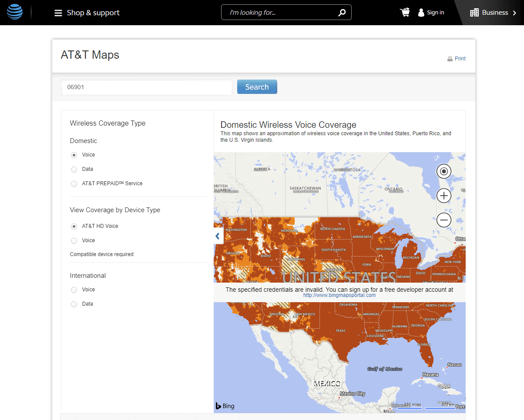This screenshot has height=420, width=524.
Task: Open the hamburger navigation icon
Action: [58, 13]
